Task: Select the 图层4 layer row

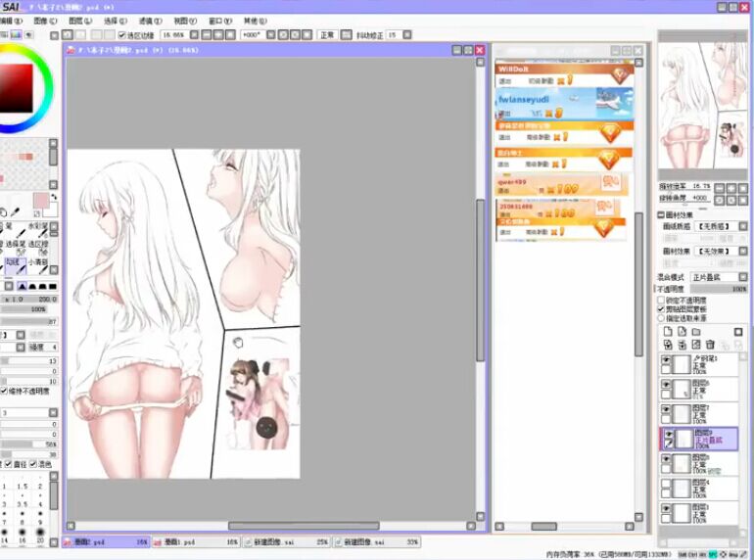Action: click(x=699, y=488)
